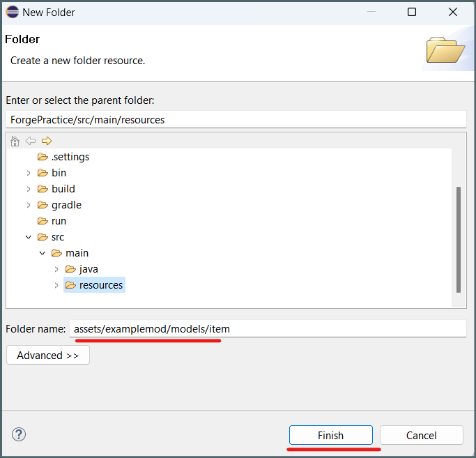
Task: Expand the java folder node
Action: [x=56, y=269]
